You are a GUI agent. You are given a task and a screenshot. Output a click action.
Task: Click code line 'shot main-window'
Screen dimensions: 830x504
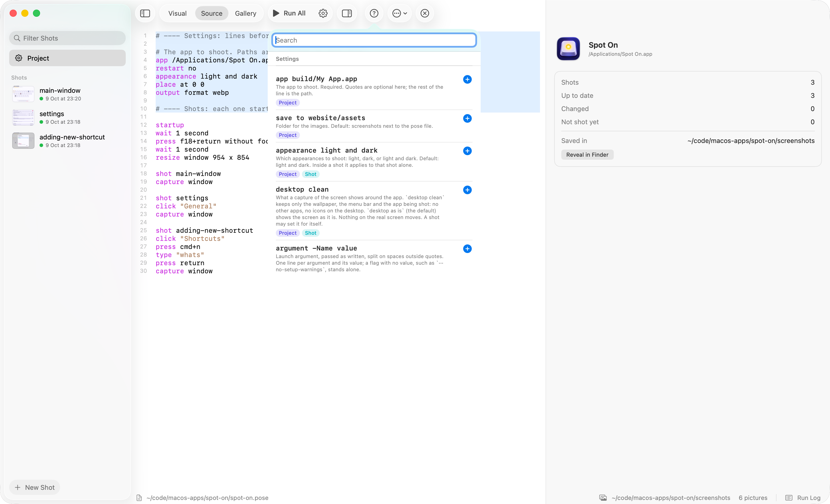tap(188, 173)
